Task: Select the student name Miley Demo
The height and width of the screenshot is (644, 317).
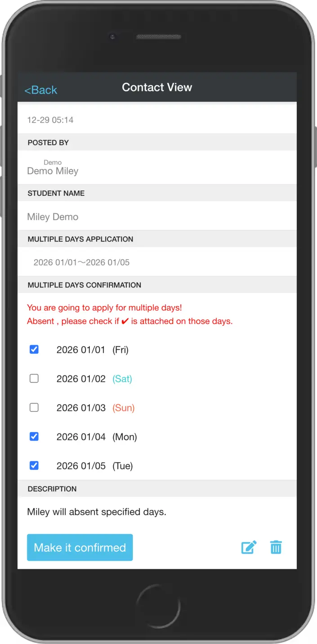Action: (x=52, y=216)
